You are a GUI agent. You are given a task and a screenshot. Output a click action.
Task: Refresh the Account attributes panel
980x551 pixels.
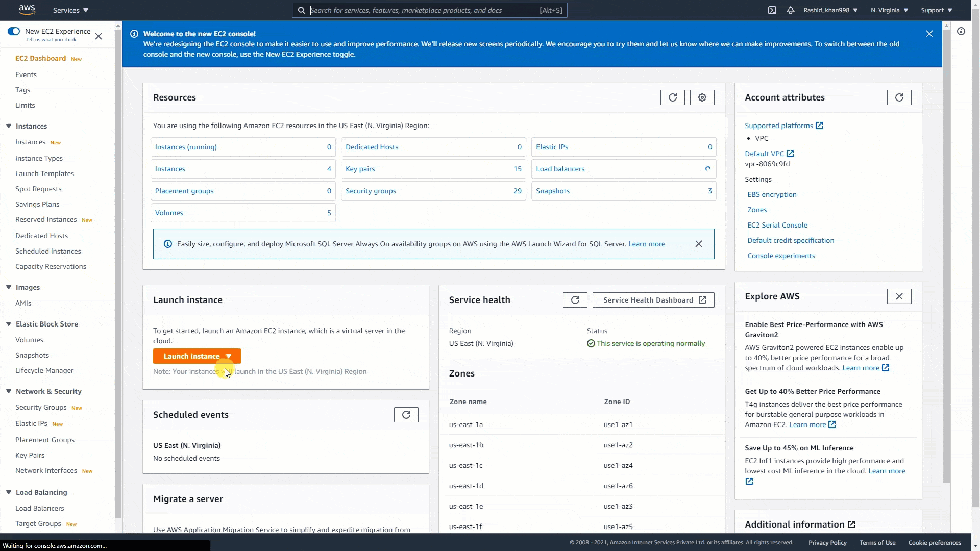tap(899, 97)
